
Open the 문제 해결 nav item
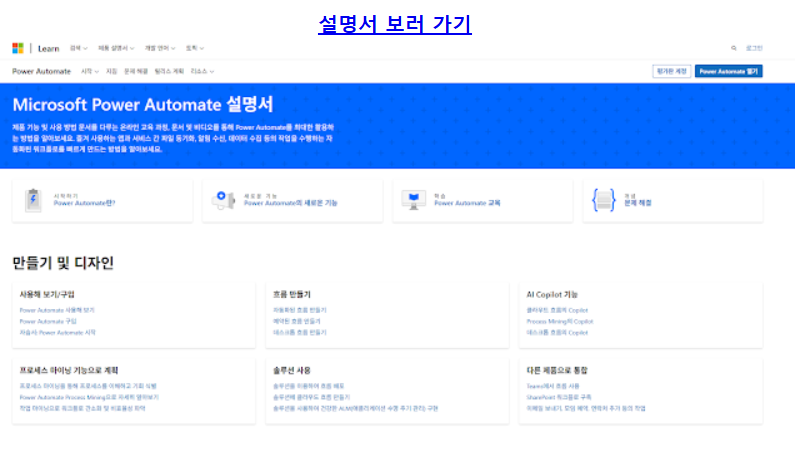click(136, 71)
